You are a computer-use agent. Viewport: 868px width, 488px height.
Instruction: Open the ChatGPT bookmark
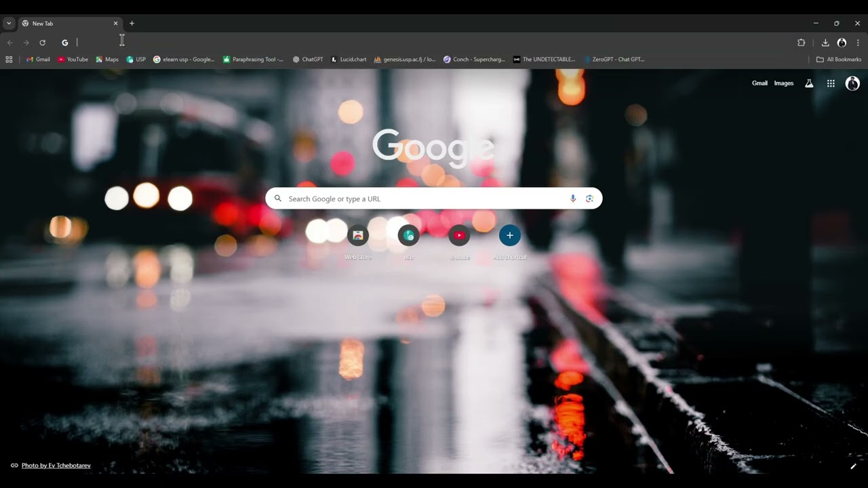308,60
